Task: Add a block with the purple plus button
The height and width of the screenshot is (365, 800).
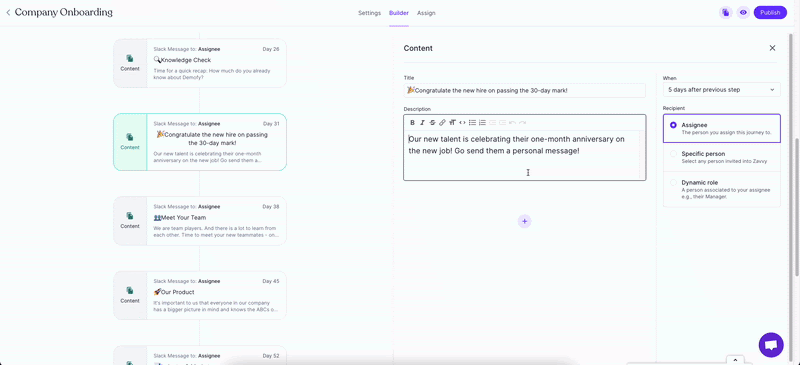Action: coord(524,221)
